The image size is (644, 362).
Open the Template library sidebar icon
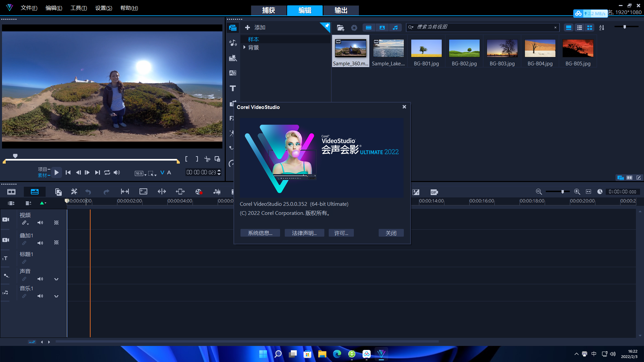233,58
